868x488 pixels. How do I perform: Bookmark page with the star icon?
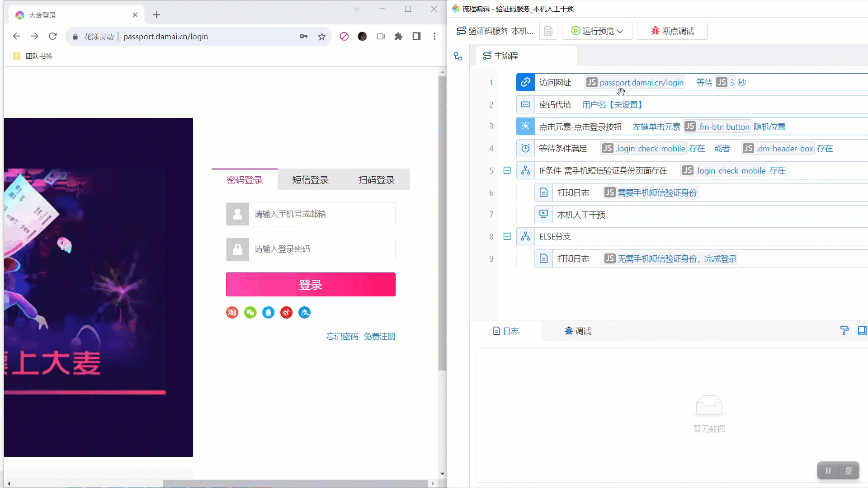pyautogui.click(x=321, y=37)
